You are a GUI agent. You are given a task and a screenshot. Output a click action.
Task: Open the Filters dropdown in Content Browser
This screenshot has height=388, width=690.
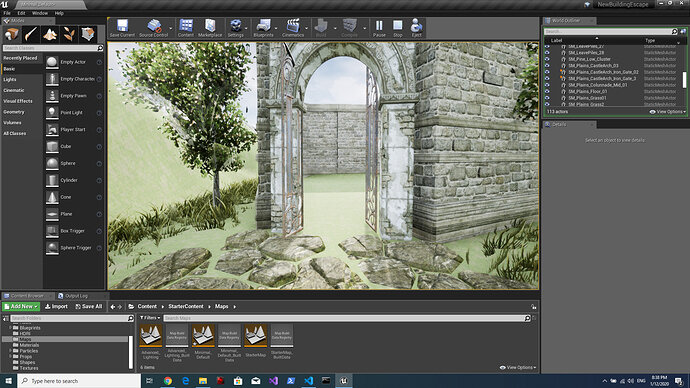pyautogui.click(x=150, y=318)
